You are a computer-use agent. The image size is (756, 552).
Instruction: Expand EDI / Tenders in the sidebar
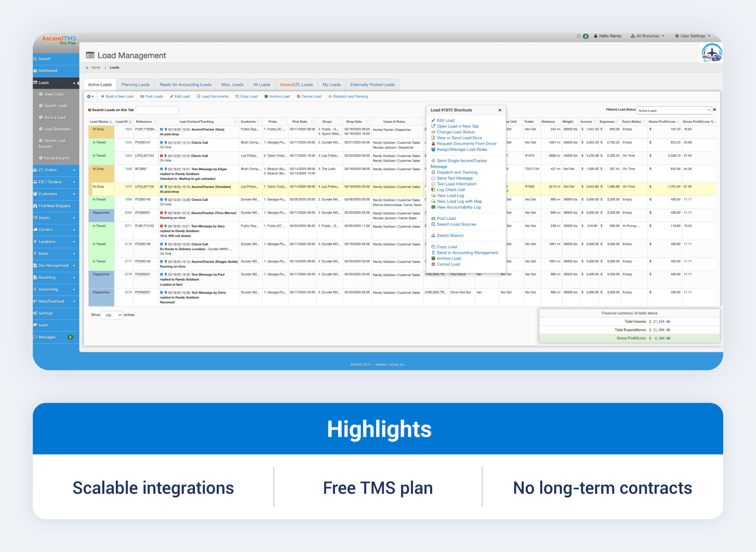(x=56, y=182)
